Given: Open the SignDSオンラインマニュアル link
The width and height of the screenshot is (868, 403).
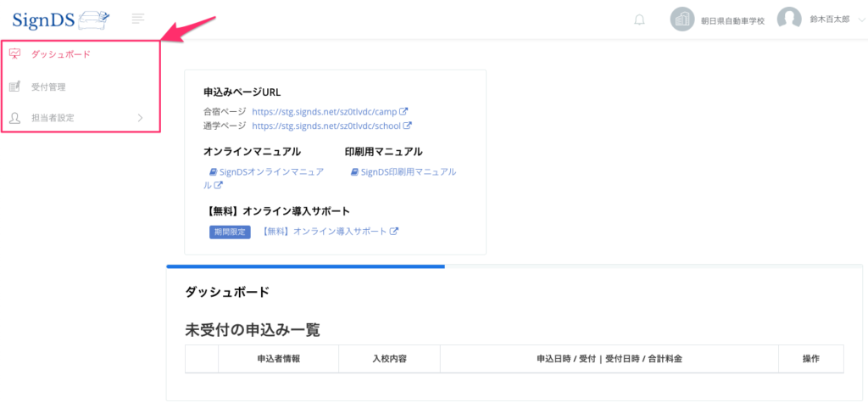Looking at the screenshot, I should coord(265,172).
